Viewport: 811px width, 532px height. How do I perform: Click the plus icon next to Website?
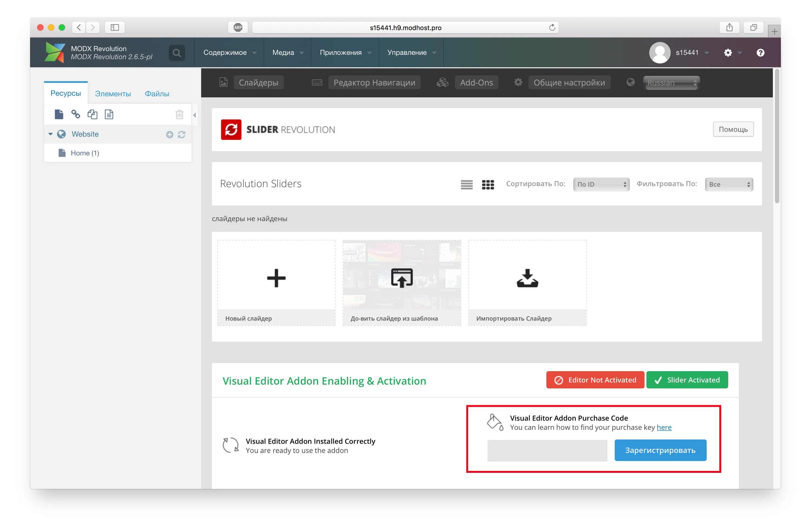click(x=169, y=135)
